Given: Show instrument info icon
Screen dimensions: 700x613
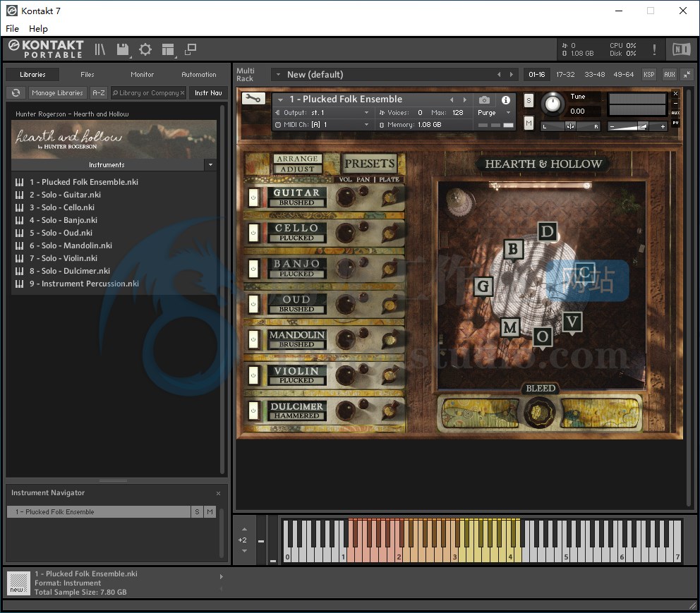Looking at the screenshot, I should 505,100.
